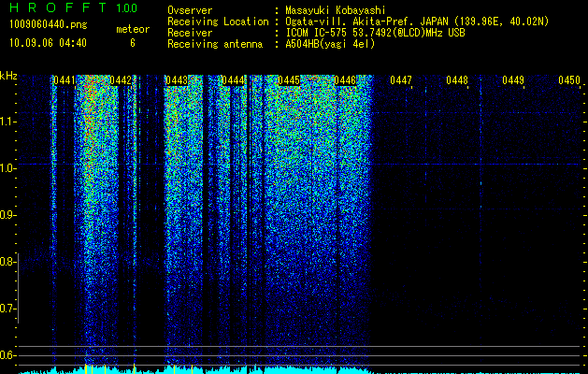Click the Ovserver field label
The height and width of the screenshot is (374, 588).
tap(190, 10)
